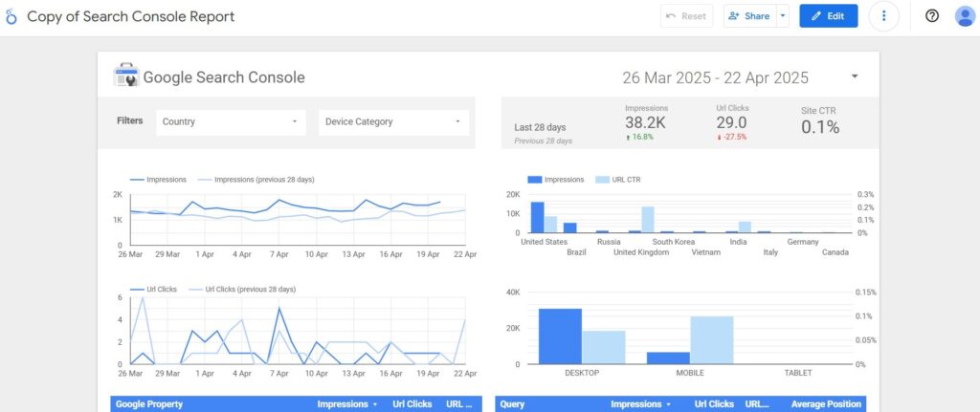The image size is (980, 412).
Task: Sort Query table by Average Position
Action: pyautogui.click(x=826, y=404)
